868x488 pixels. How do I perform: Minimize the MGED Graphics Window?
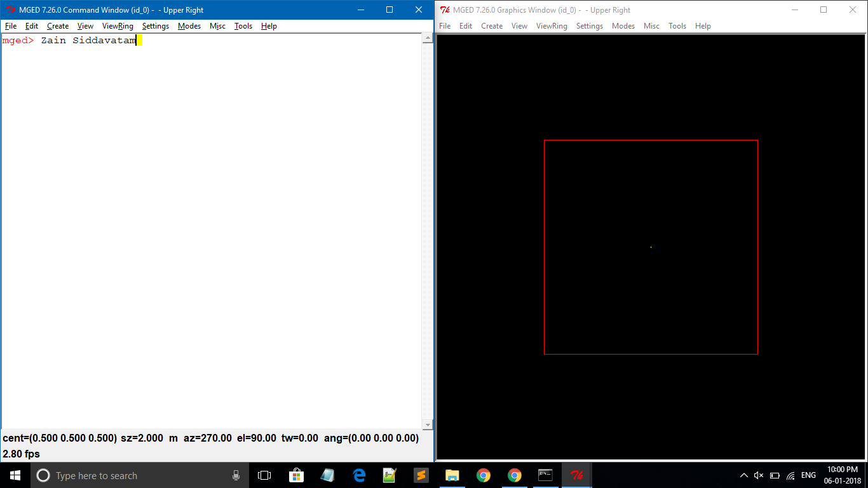pos(794,10)
